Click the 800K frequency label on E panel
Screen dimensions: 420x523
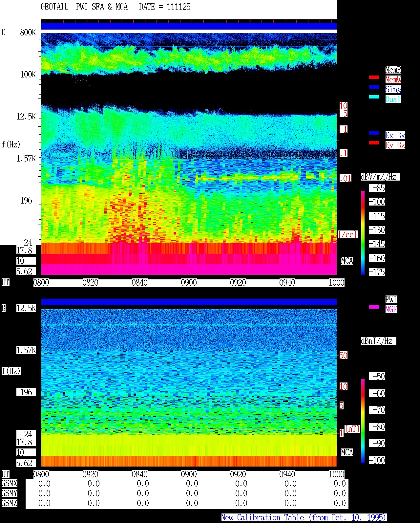click(x=28, y=33)
